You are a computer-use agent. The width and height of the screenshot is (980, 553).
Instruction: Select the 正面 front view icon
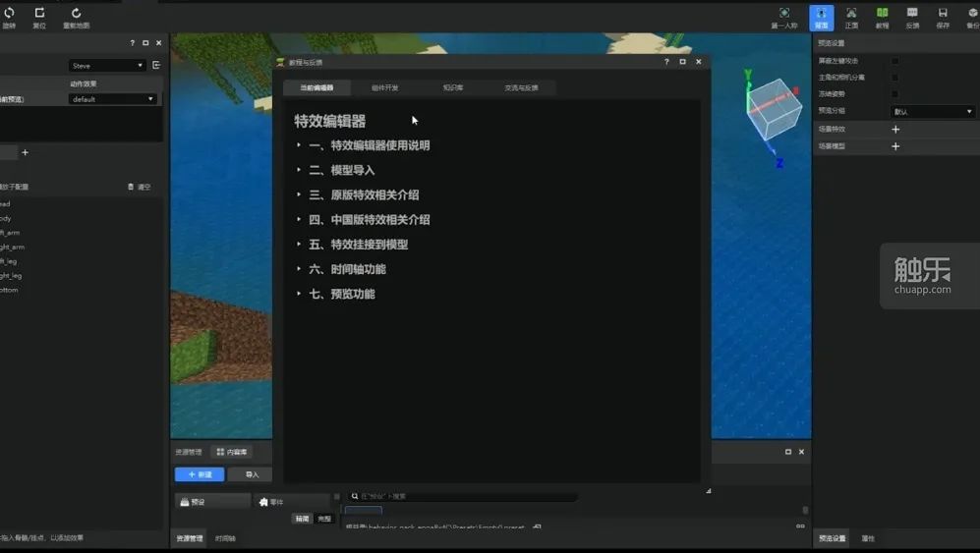[x=851, y=14]
